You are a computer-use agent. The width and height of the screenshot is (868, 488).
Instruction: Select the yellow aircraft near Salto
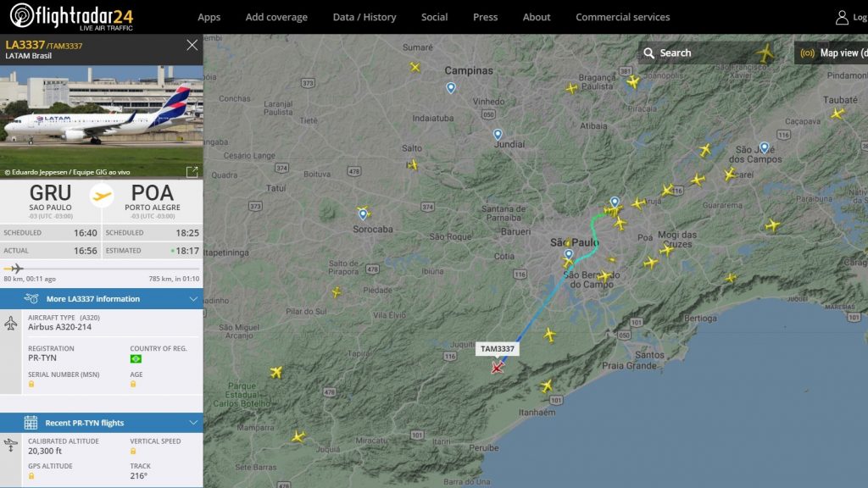413,165
